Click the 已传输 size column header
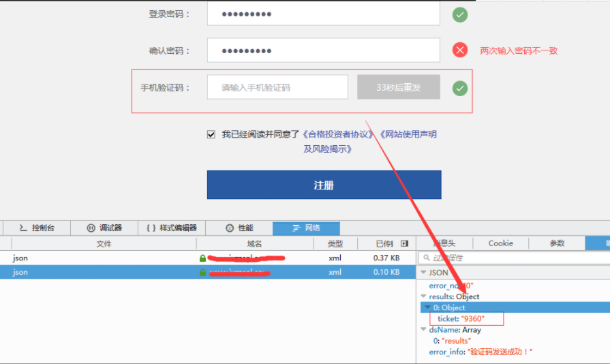The image size is (610, 364). [384, 244]
